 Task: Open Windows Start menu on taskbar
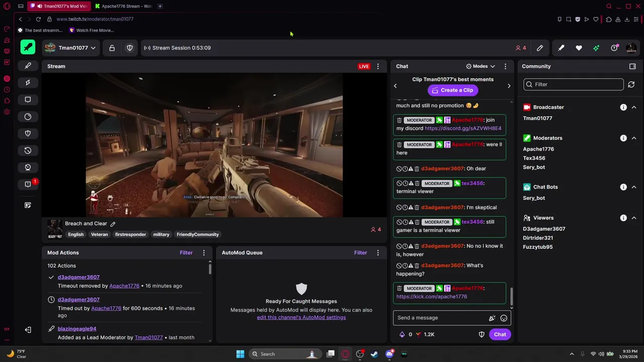(240, 354)
